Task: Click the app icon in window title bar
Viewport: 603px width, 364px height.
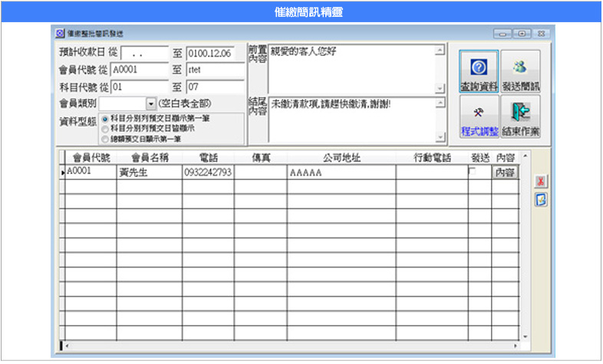Action: (x=61, y=34)
